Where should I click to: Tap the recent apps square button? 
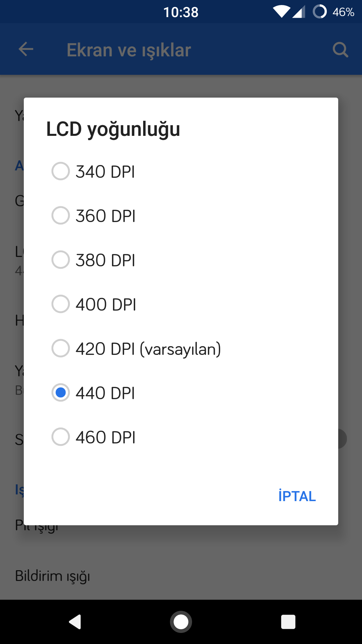[x=288, y=622]
